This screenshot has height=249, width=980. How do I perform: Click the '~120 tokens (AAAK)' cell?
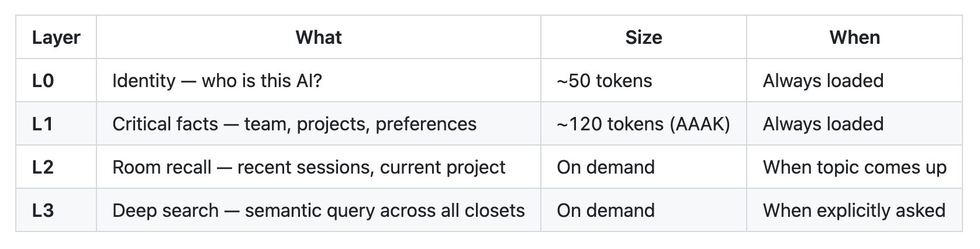point(643,124)
